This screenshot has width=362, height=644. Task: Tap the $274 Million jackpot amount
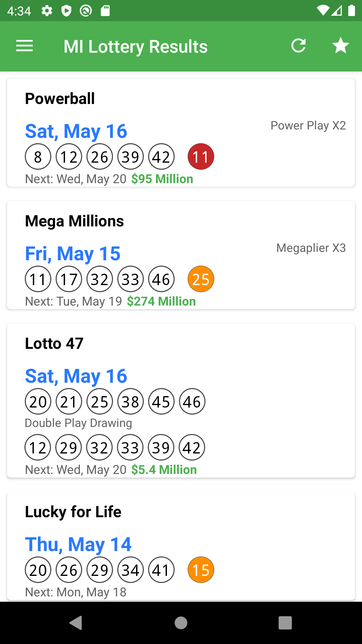click(161, 302)
